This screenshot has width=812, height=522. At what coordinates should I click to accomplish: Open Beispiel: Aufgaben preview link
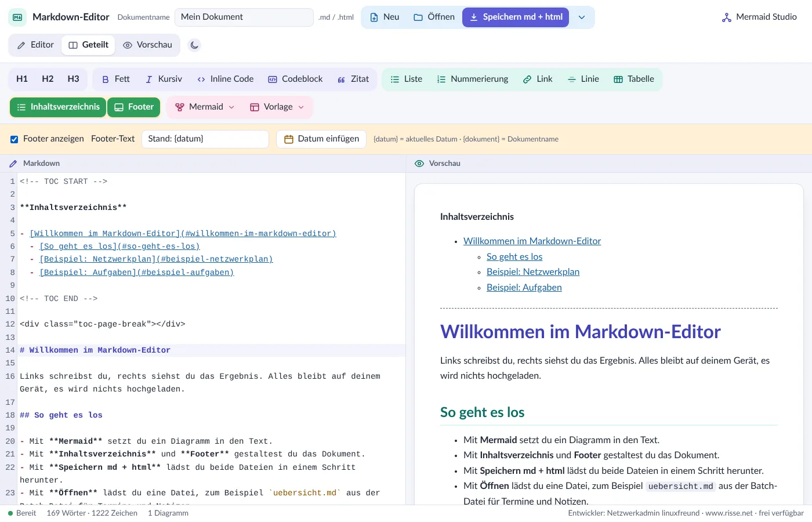point(524,287)
